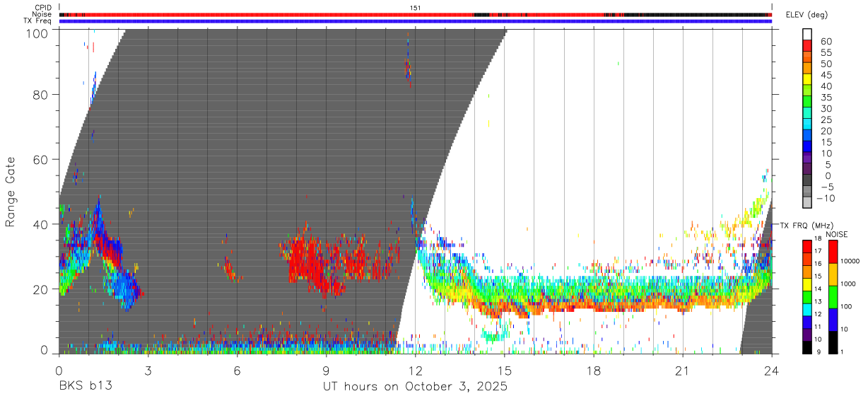The height and width of the screenshot is (401, 868).
Task: Click UT hour tick label 3
Action: coord(148,370)
